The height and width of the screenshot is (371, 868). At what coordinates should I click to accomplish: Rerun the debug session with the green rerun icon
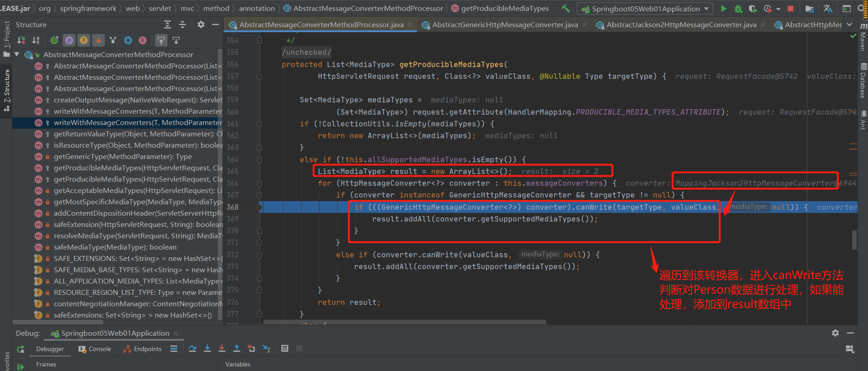point(21,349)
